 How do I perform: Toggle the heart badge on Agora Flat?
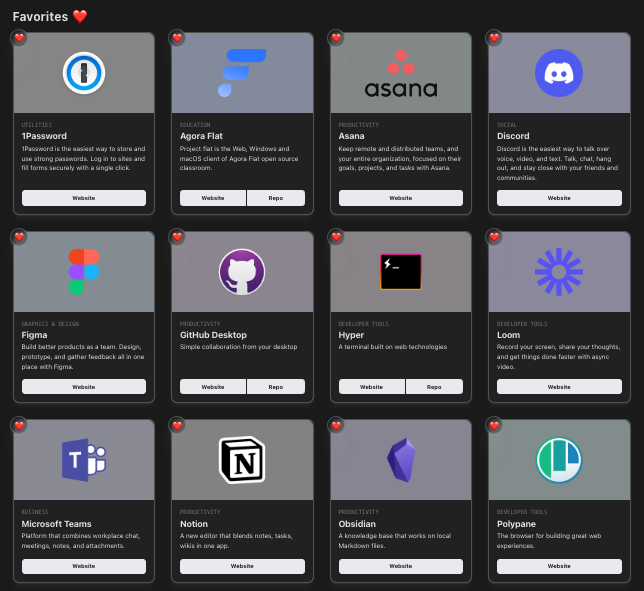(x=177, y=38)
